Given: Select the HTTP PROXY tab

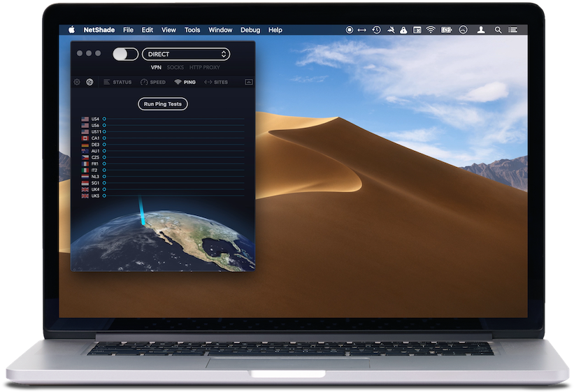Looking at the screenshot, I should pyautogui.click(x=205, y=67).
